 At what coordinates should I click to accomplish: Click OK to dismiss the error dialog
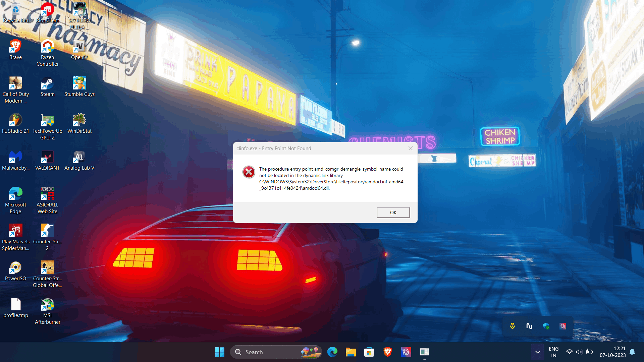click(393, 213)
